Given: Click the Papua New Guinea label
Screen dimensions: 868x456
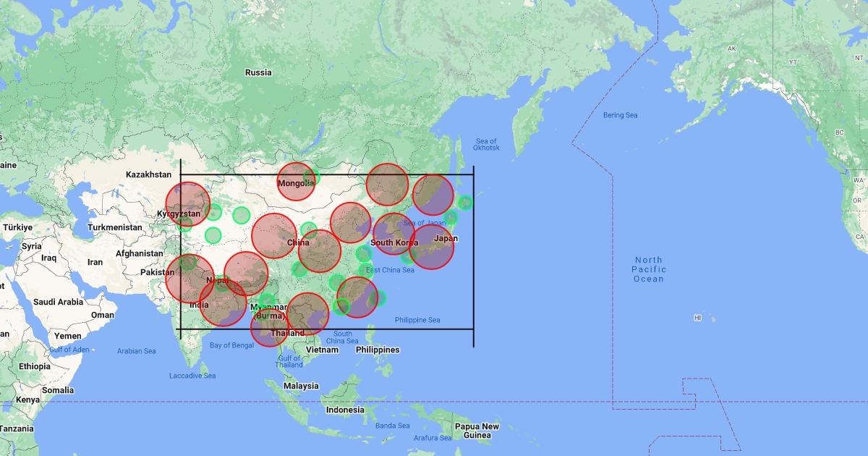Looking at the screenshot, I should (476, 431).
